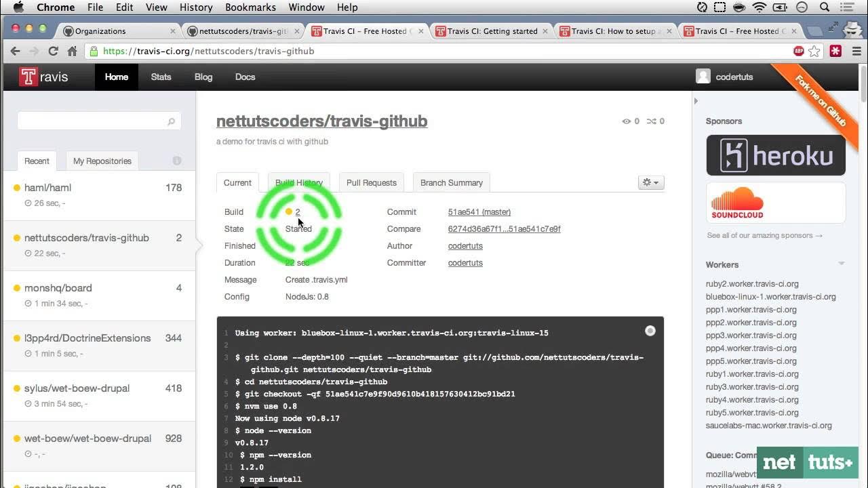
Task: Open the Docs page
Action: [x=245, y=77]
